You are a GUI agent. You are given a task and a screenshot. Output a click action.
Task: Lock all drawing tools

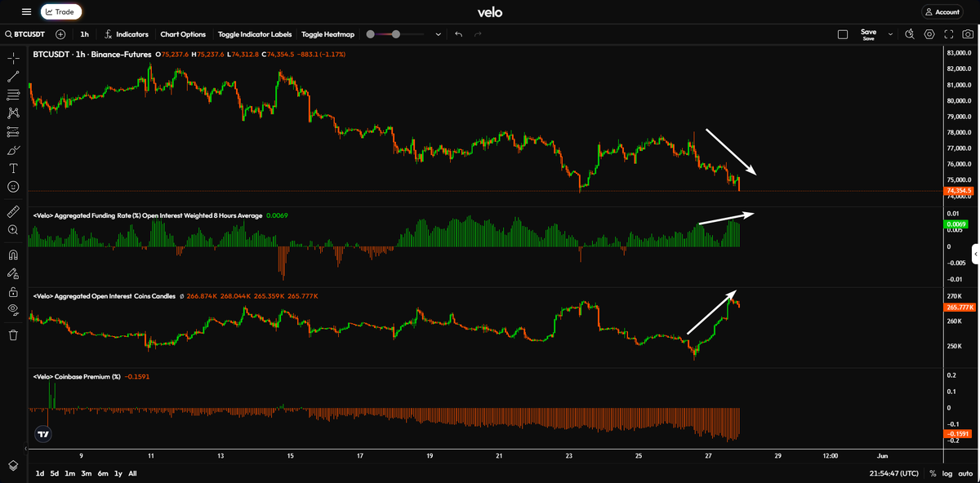13,291
